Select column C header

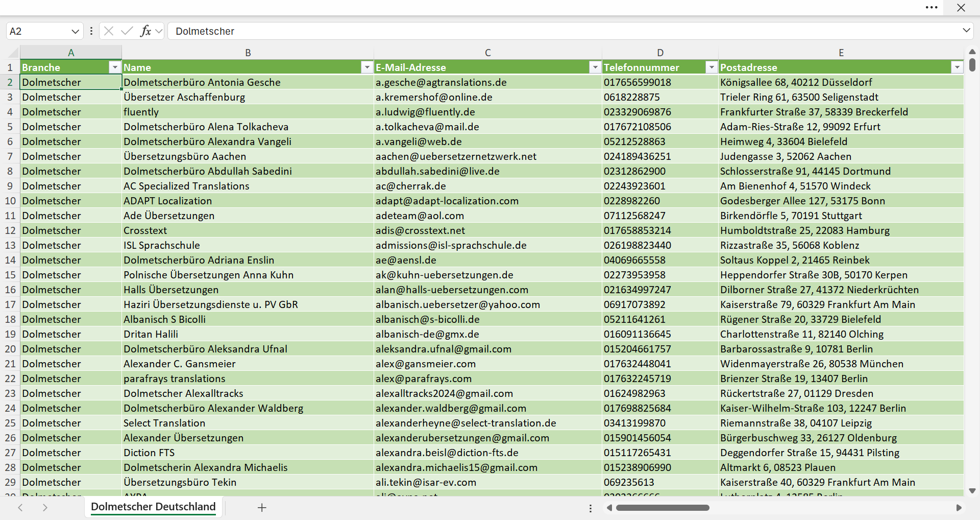488,53
